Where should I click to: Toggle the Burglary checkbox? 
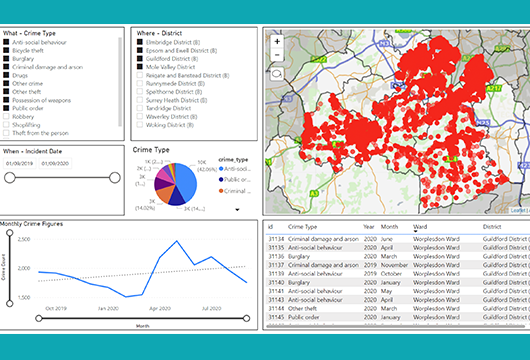(6, 58)
